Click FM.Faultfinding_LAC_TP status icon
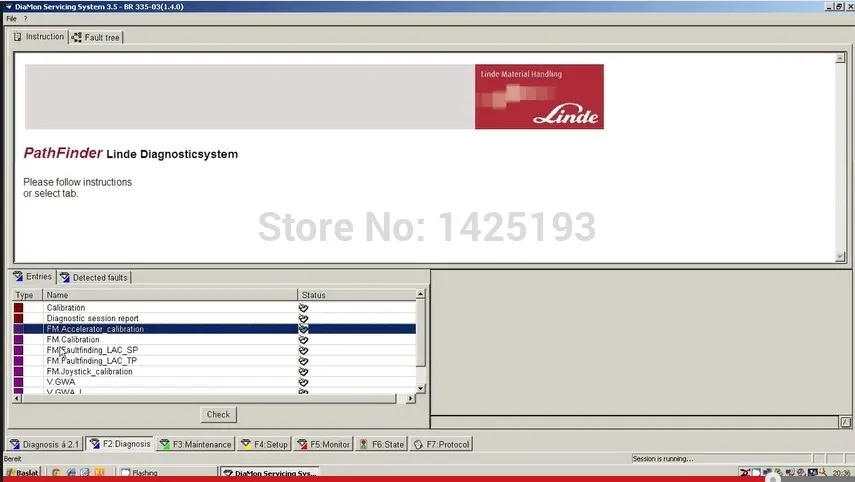 [303, 361]
